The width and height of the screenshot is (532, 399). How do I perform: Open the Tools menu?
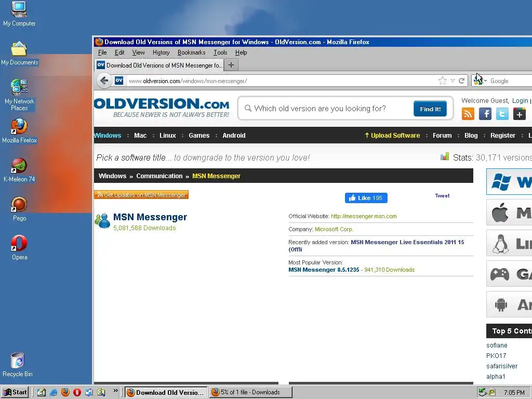tap(220, 52)
